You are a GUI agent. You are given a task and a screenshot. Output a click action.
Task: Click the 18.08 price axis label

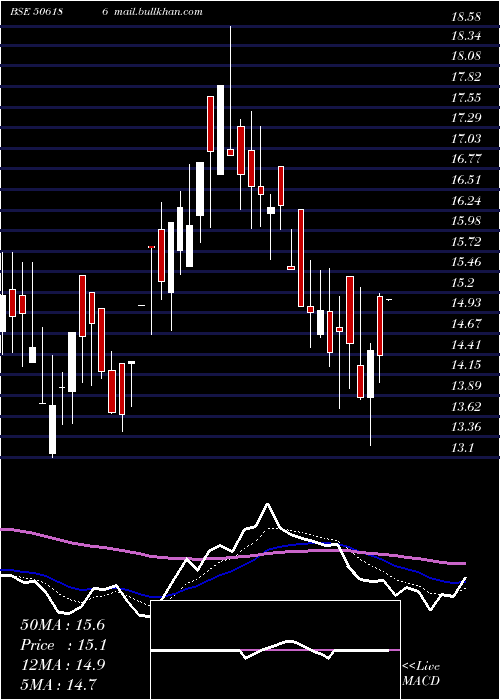(466, 57)
